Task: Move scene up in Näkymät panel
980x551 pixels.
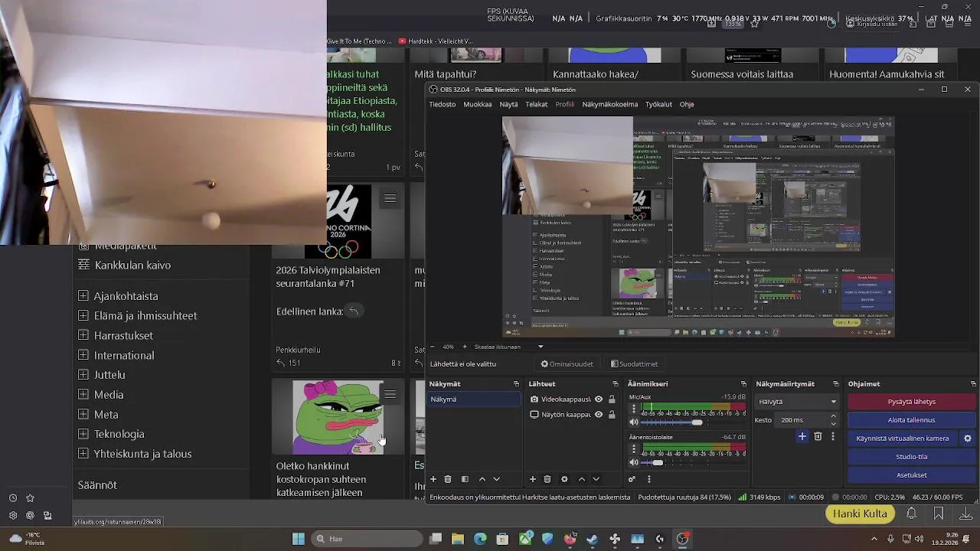Action: pos(482,479)
